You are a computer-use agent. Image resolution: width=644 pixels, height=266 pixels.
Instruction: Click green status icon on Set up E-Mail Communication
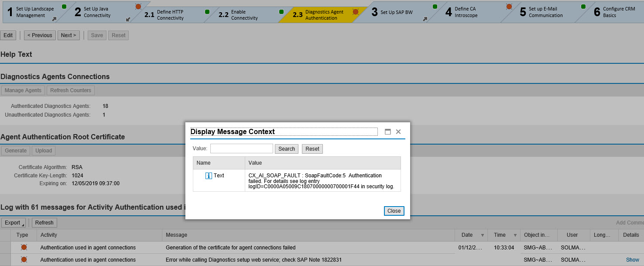pos(583,7)
